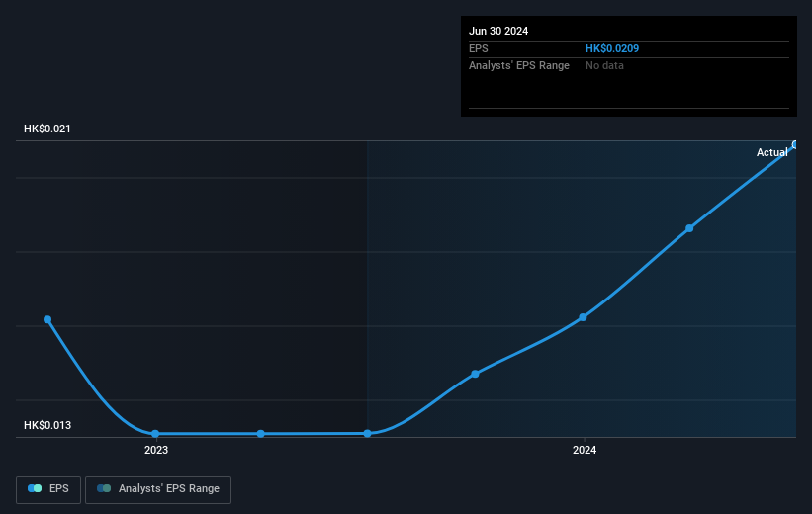Click the EPS row label in tooltip

[478, 48]
